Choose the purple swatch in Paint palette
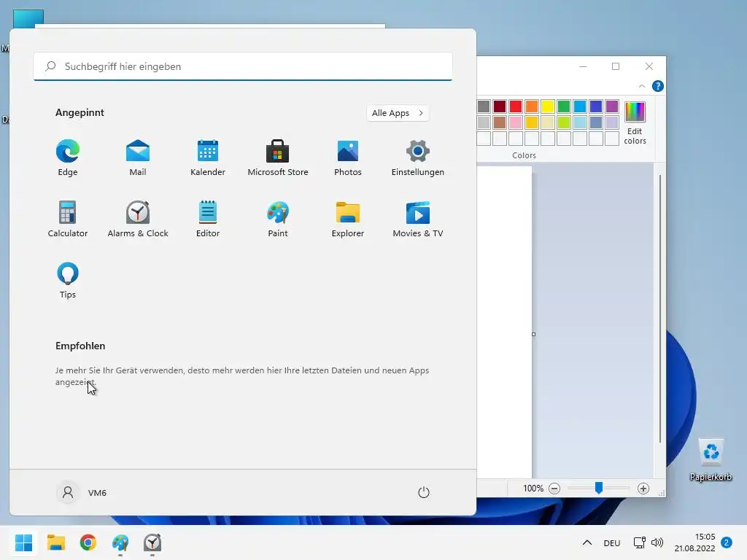Screen dimensions: 747x560 coord(612,106)
